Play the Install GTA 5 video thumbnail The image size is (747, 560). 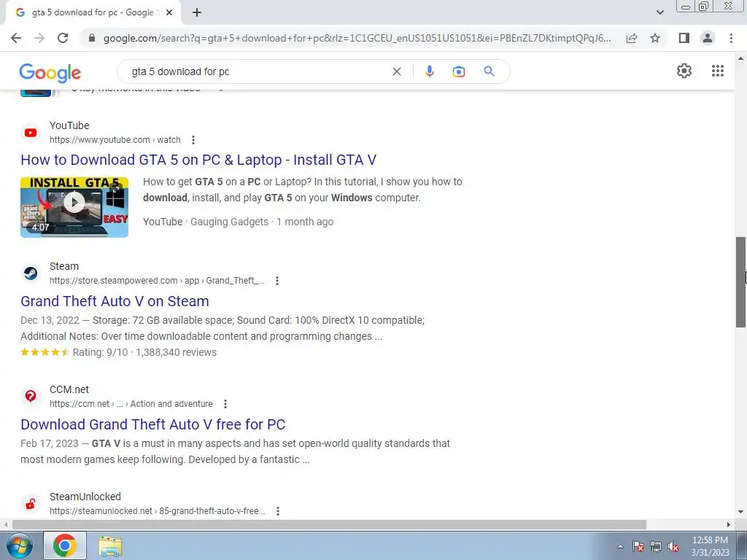(74, 207)
